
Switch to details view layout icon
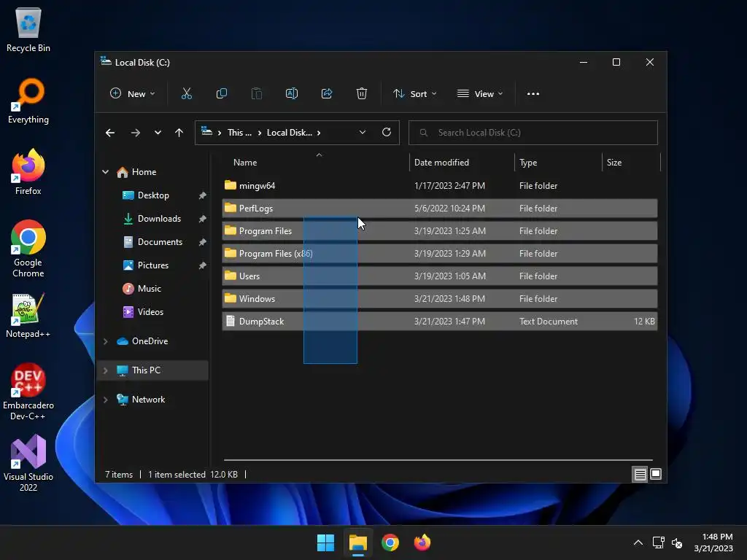640,474
